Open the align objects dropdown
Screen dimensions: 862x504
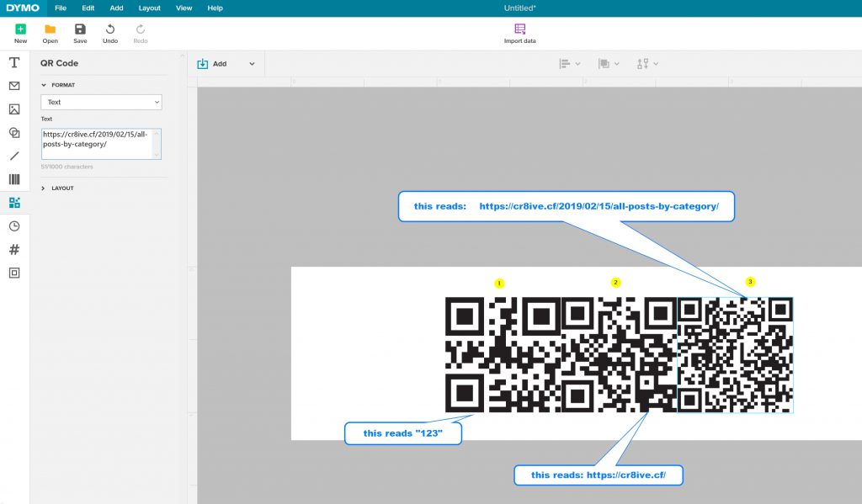click(572, 64)
